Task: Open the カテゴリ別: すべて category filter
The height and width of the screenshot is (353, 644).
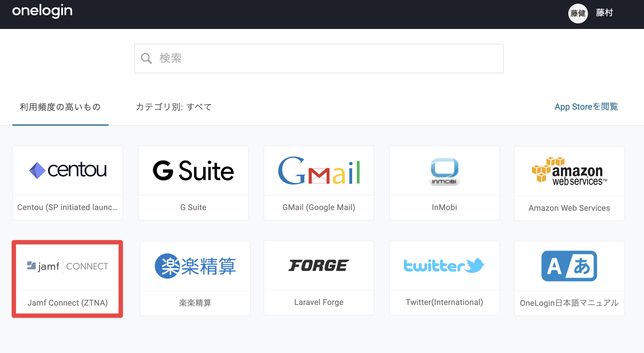Action: tap(174, 107)
